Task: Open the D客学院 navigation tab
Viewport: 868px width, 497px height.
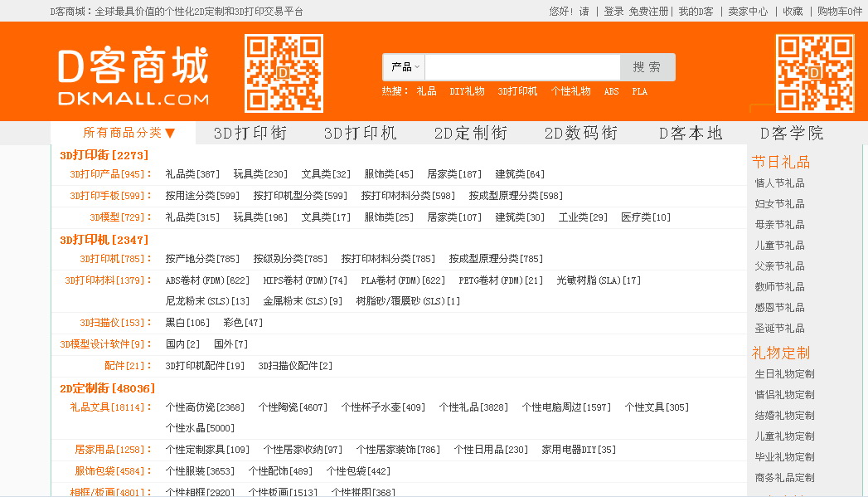Action: [x=792, y=133]
